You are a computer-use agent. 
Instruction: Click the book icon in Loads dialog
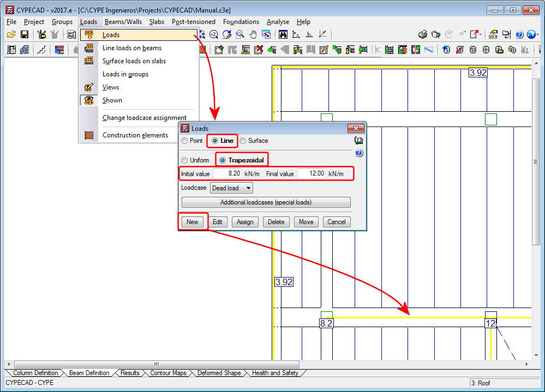pos(358,141)
